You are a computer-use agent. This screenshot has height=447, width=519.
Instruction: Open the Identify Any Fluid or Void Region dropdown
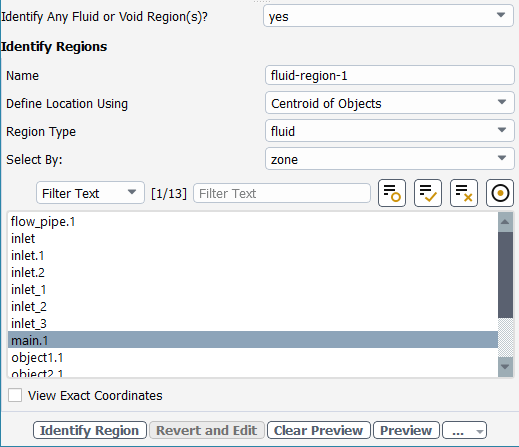pos(388,15)
